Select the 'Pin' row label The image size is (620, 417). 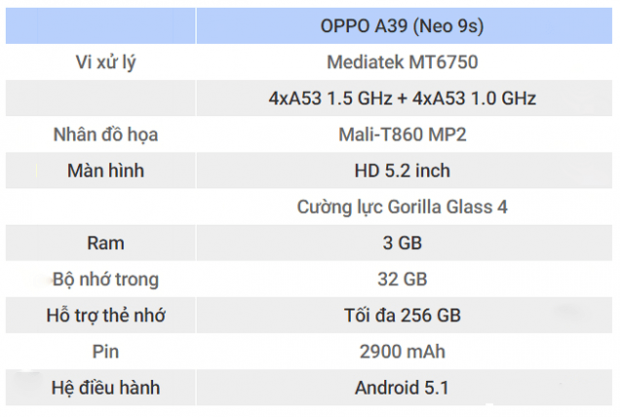point(105,352)
